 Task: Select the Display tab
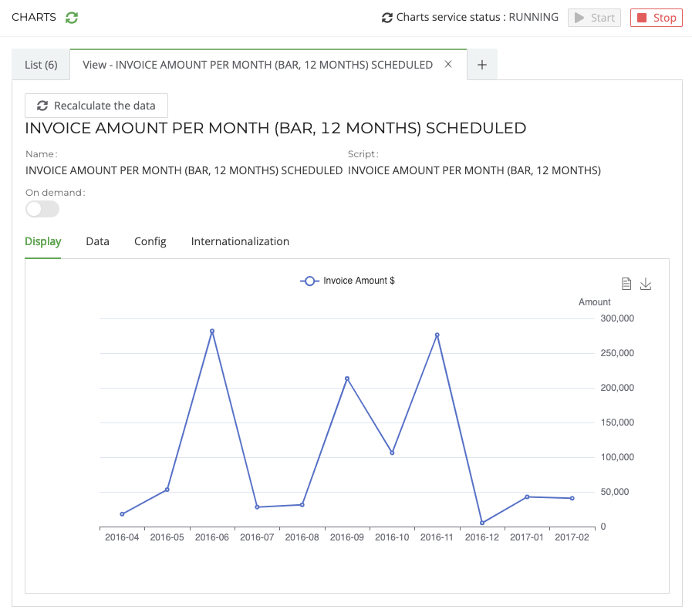point(43,241)
